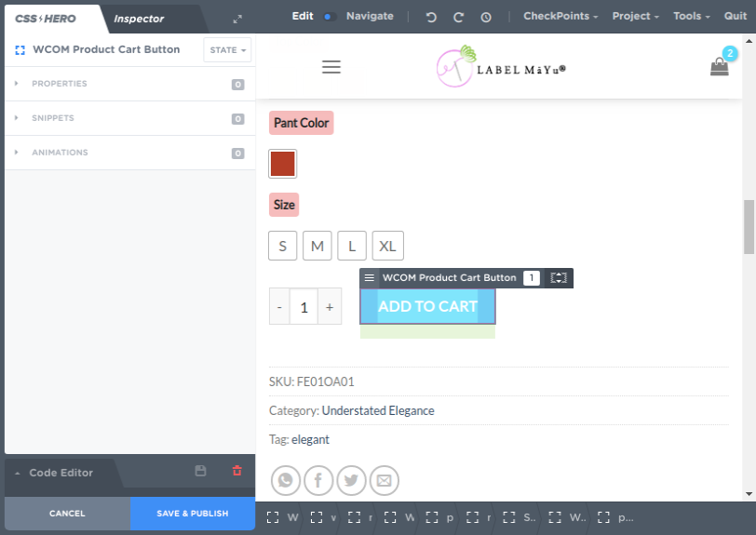
Task: Expand the panel with the resize arrows icon
Action: [237, 20]
